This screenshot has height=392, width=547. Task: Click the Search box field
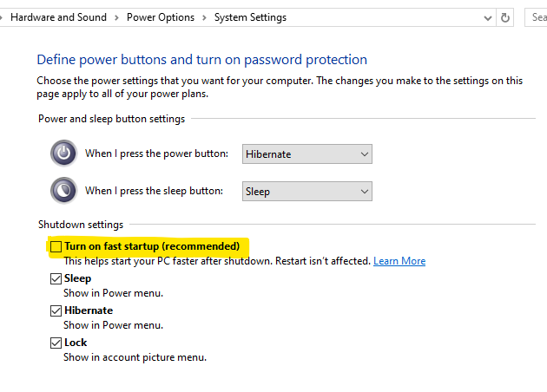[538, 17]
